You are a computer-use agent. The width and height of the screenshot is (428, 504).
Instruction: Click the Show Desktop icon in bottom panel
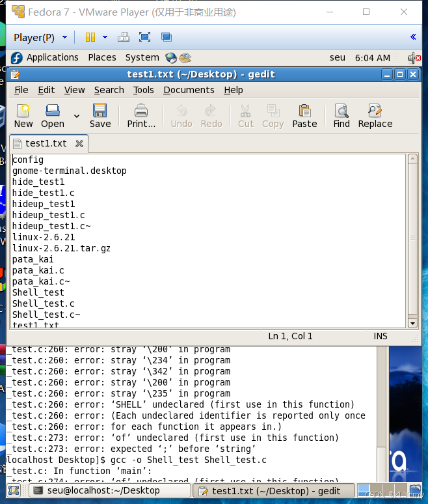pyautogui.click(x=14, y=490)
